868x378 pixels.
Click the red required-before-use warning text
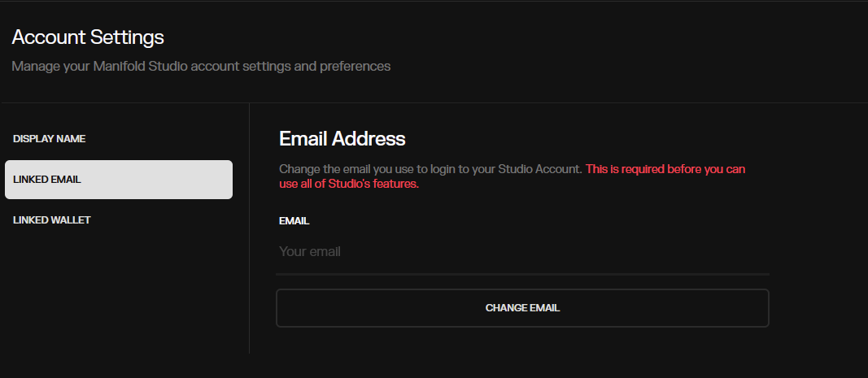coord(665,169)
